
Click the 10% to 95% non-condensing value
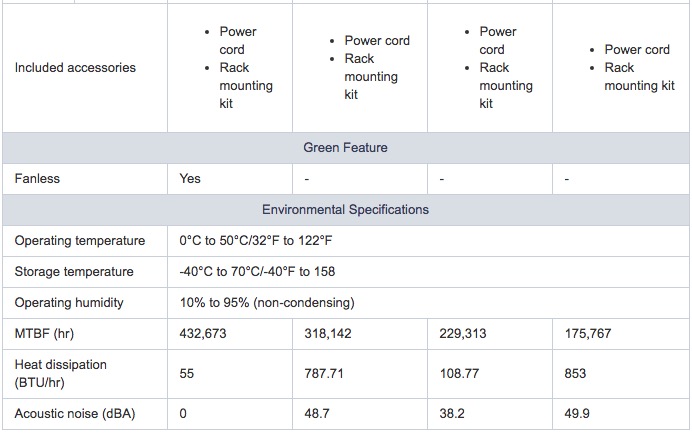[x=267, y=303]
